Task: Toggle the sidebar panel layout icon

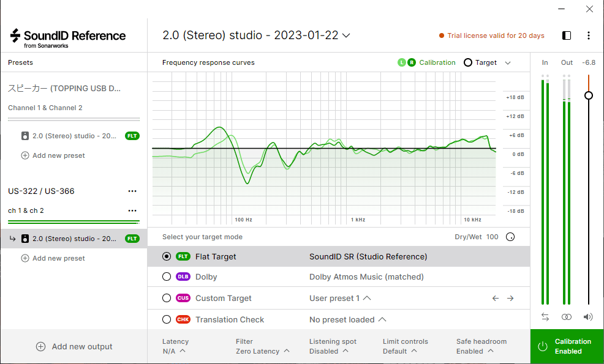Action: click(567, 35)
